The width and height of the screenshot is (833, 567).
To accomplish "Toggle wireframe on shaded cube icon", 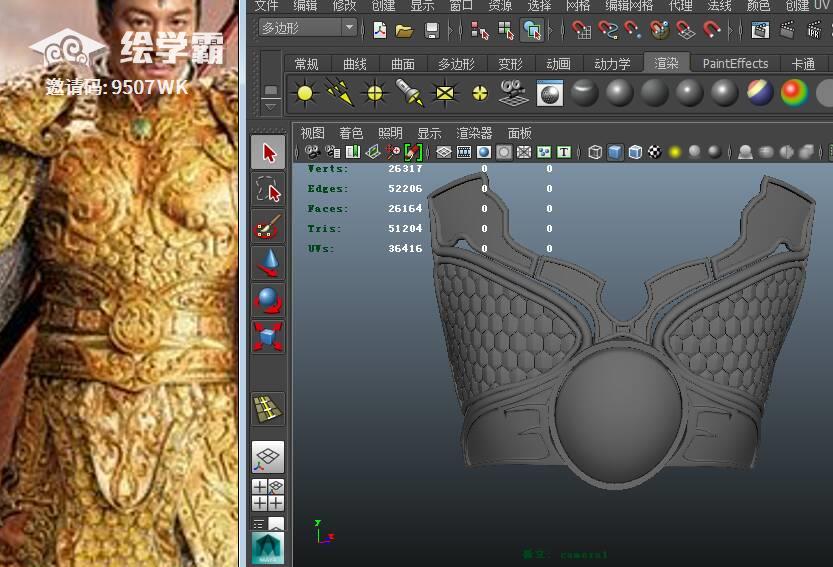I will pos(635,153).
